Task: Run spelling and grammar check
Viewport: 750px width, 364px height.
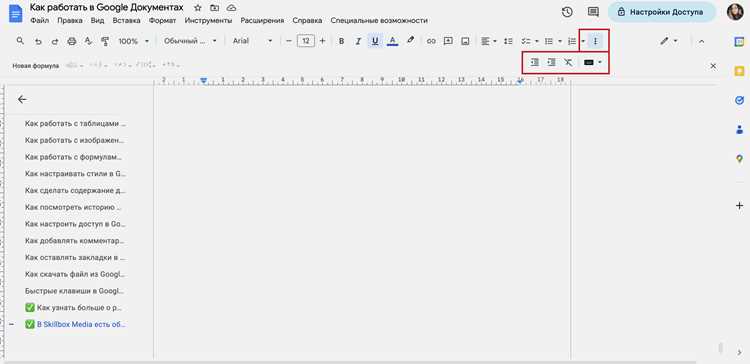Action: [x=88, y=42]
